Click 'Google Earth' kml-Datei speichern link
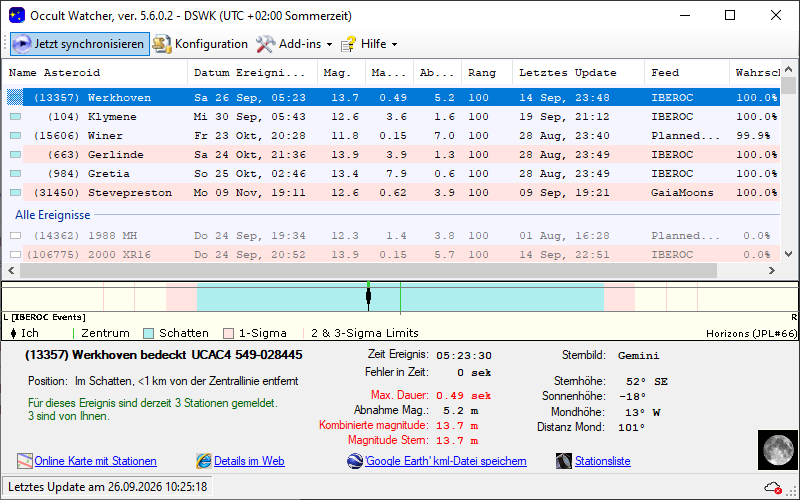The width and height of the screenshot is (800, 500). 445,461
